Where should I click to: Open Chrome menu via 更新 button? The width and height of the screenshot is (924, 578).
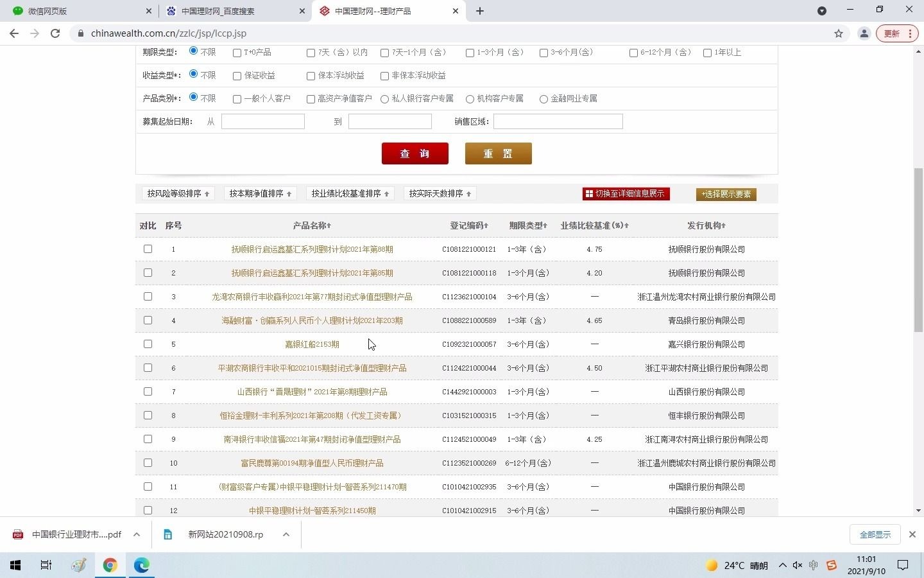coord(897,33)
